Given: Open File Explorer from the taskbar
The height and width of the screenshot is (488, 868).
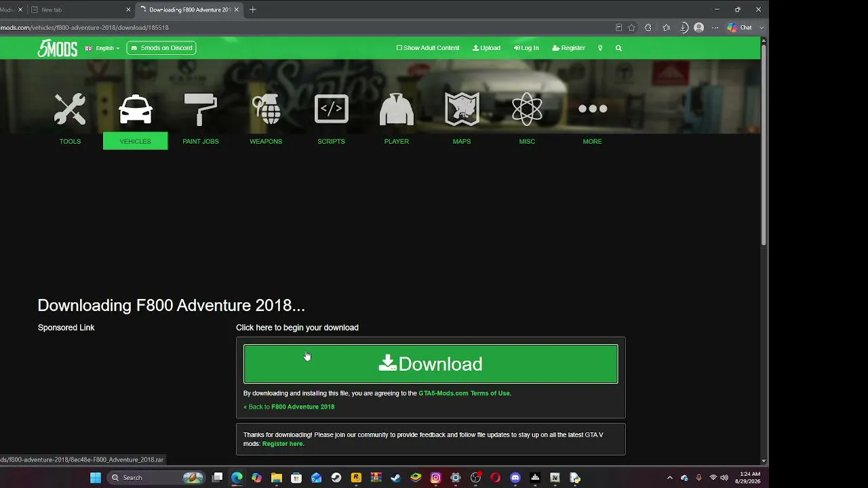Looking at the screenshot, I should [x=277, y=478].
